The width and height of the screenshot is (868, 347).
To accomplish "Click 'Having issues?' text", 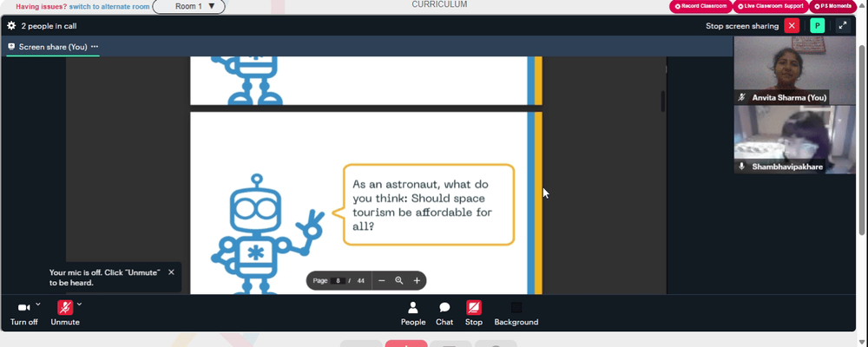I will coord(42,7).
